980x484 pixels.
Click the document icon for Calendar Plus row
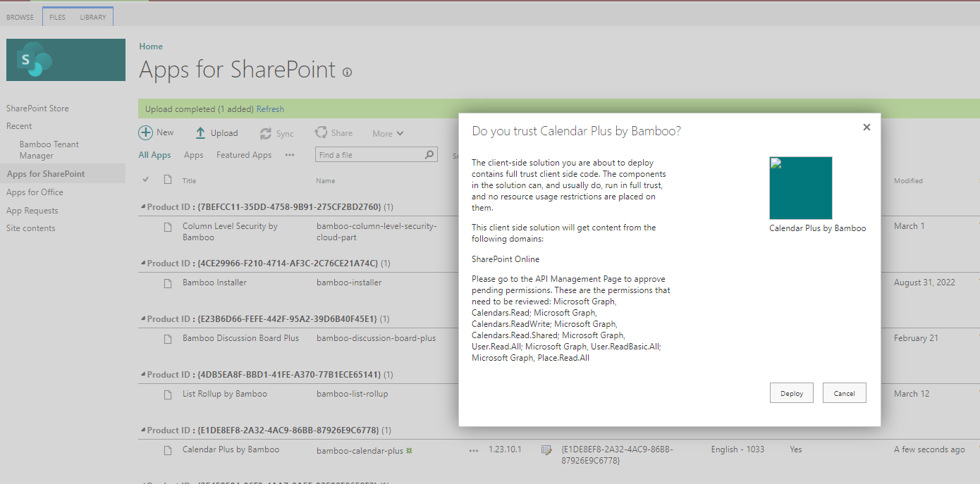168,450
